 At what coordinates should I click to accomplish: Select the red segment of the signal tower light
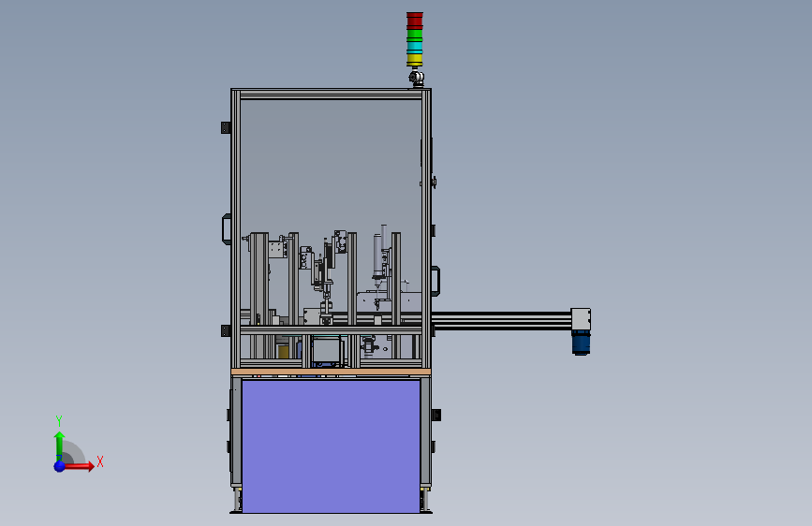click(415, 21)
